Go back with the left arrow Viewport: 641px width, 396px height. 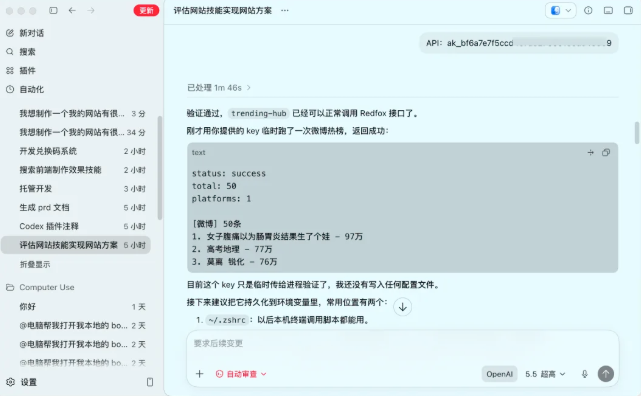click(72, 11)
